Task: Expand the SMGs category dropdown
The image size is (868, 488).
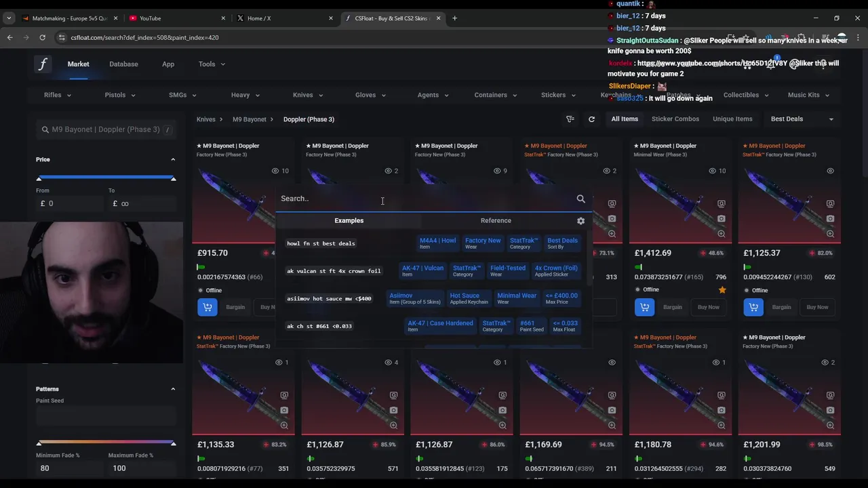Action: click(182, 95)
